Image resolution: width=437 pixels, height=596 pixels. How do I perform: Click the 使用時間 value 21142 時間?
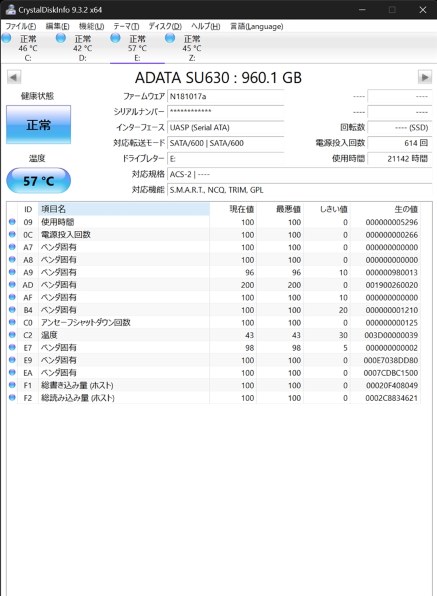(x=400, y=159)
